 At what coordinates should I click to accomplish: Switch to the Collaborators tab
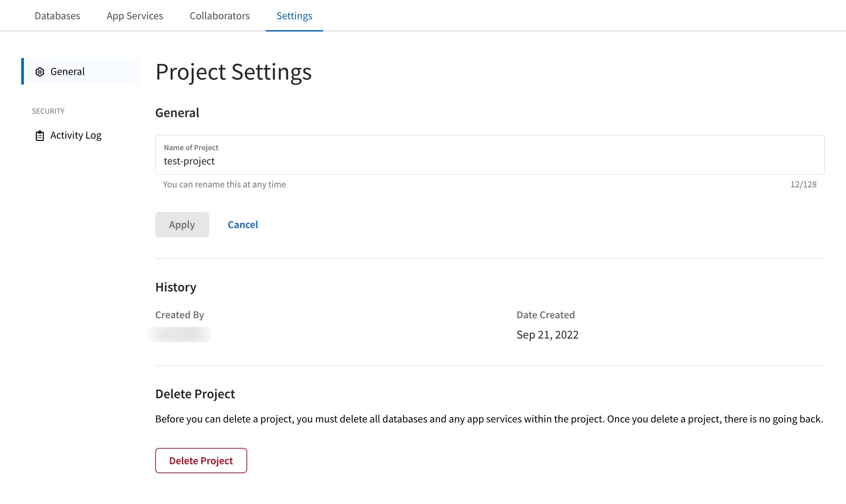220,16
